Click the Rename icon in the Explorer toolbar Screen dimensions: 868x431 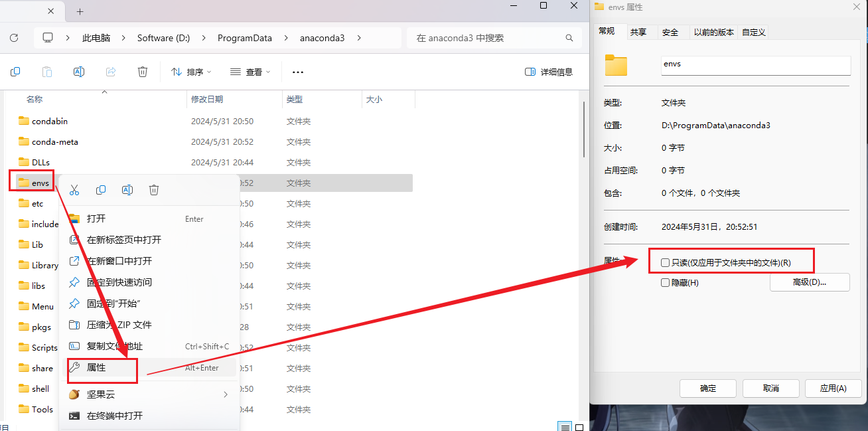pos(79,72)
